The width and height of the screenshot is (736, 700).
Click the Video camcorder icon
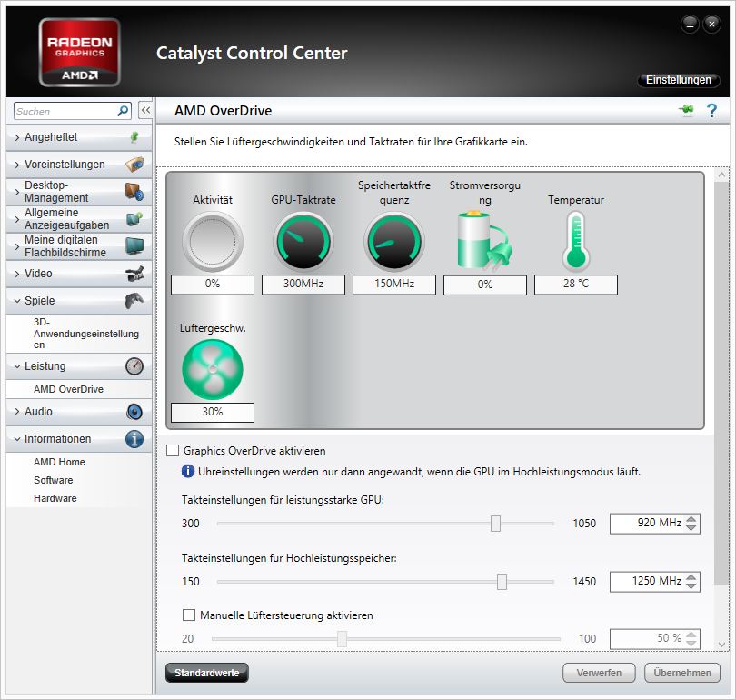[134, 274]
